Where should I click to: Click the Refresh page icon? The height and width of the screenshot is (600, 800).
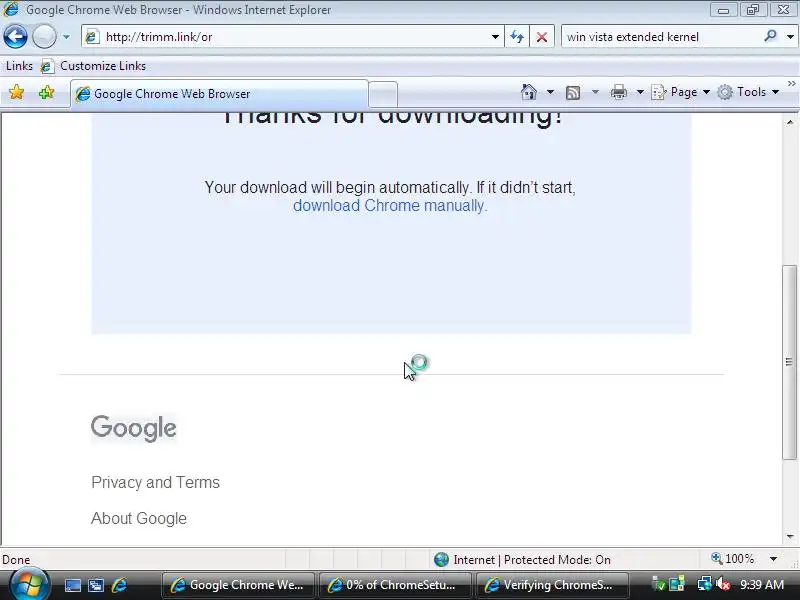point(517,37)
